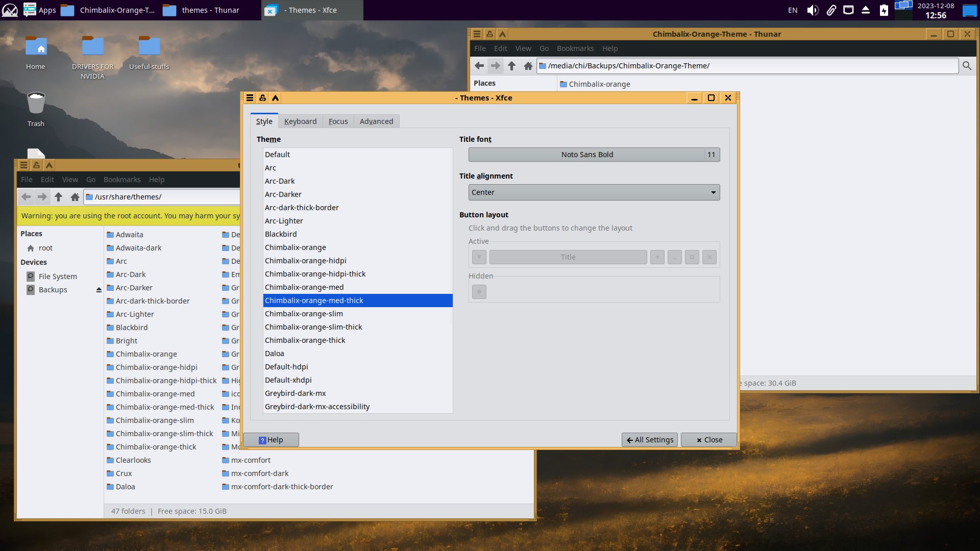Click the parent folder up arrow in Chimbalix-Orange-Theme Thunar
Viewport: 980px width, 551px height.
pos(511,66)
